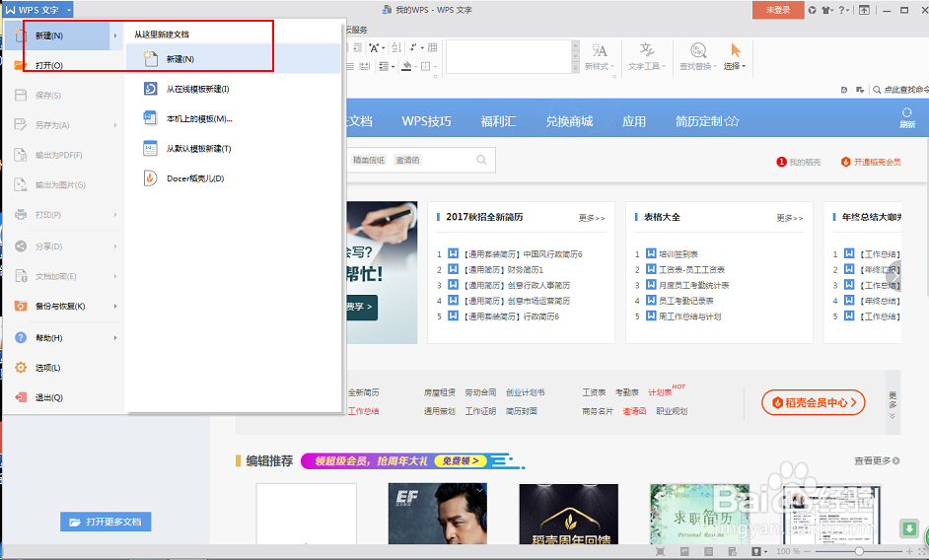Click the 未登录 login button

point(778,10)
